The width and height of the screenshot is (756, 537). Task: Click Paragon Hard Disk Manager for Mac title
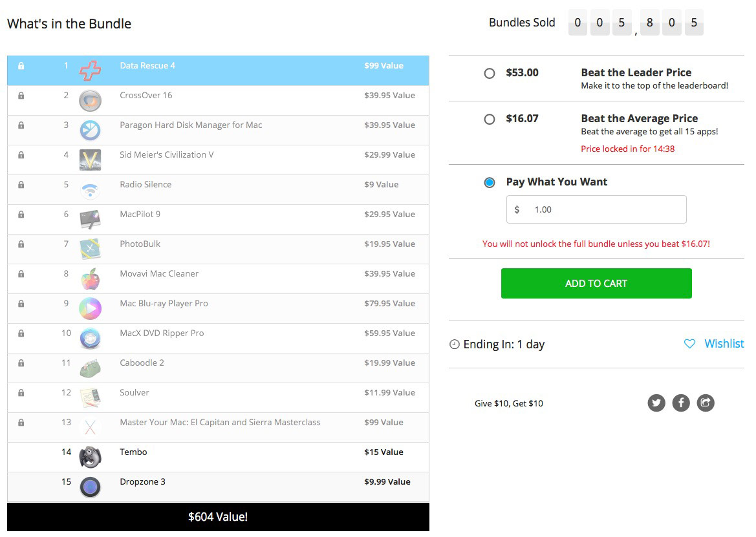point(191,125)
